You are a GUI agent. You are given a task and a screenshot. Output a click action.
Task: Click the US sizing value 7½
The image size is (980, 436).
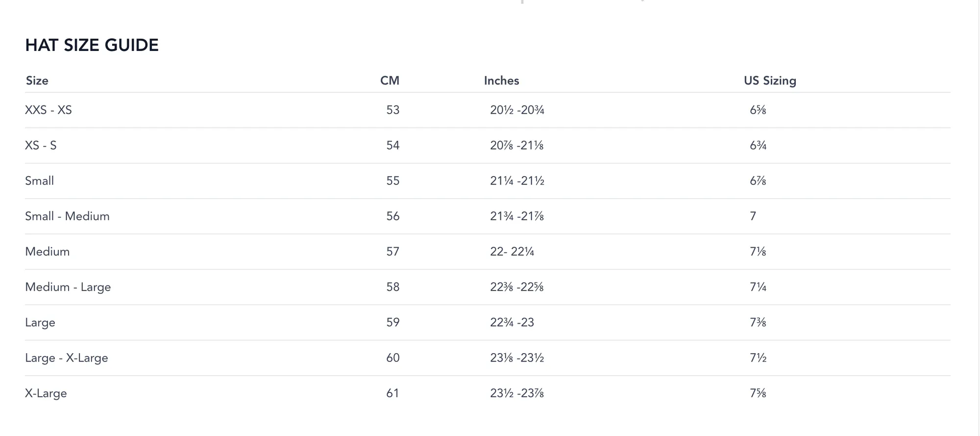758,358
